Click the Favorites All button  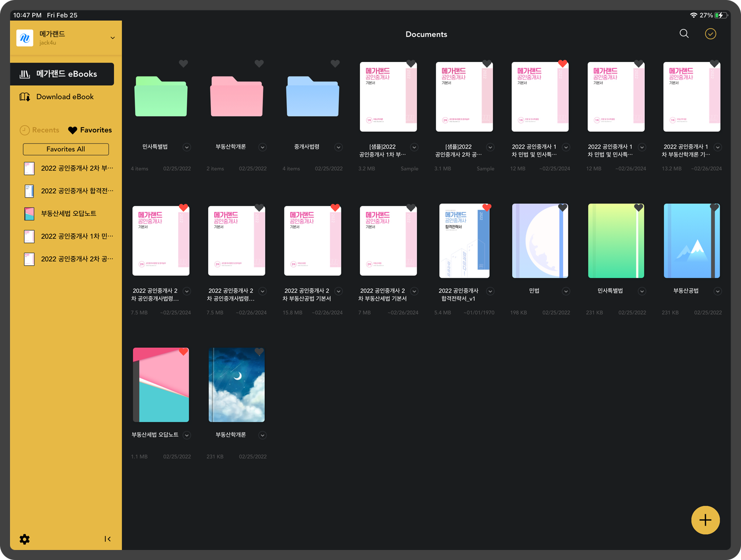[x=66, y=149]
